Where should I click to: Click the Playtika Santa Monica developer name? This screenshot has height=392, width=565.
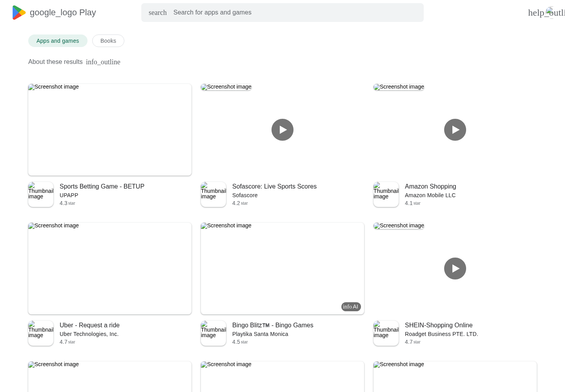pyautogui.click(x=260, y=334)
